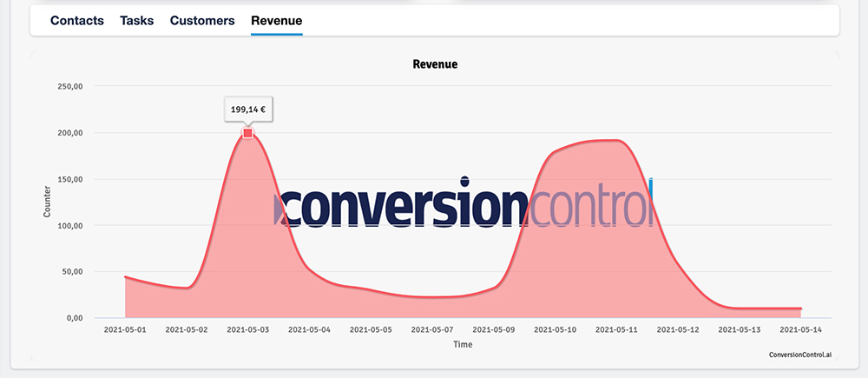Screen dimensions: 868x378
Task: Click the 2021-05-05 x-axis label
Action: pyautogui.click(x=371, y=330)
